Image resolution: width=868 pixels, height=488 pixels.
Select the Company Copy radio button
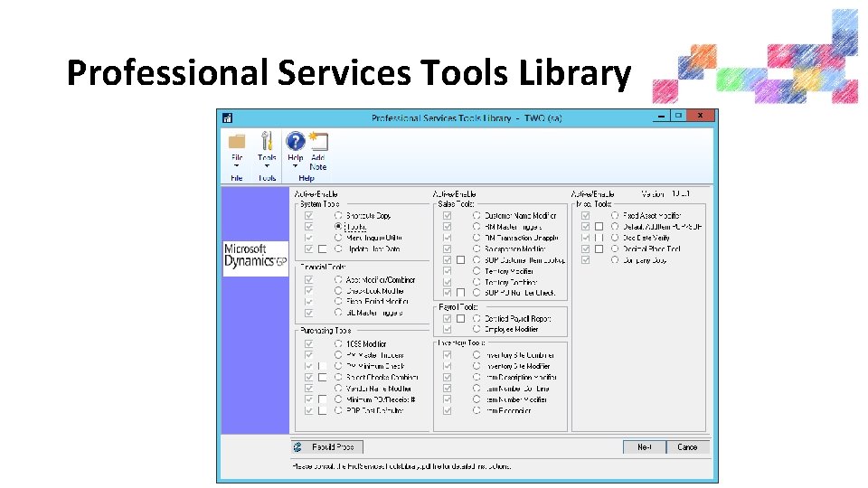615,259
